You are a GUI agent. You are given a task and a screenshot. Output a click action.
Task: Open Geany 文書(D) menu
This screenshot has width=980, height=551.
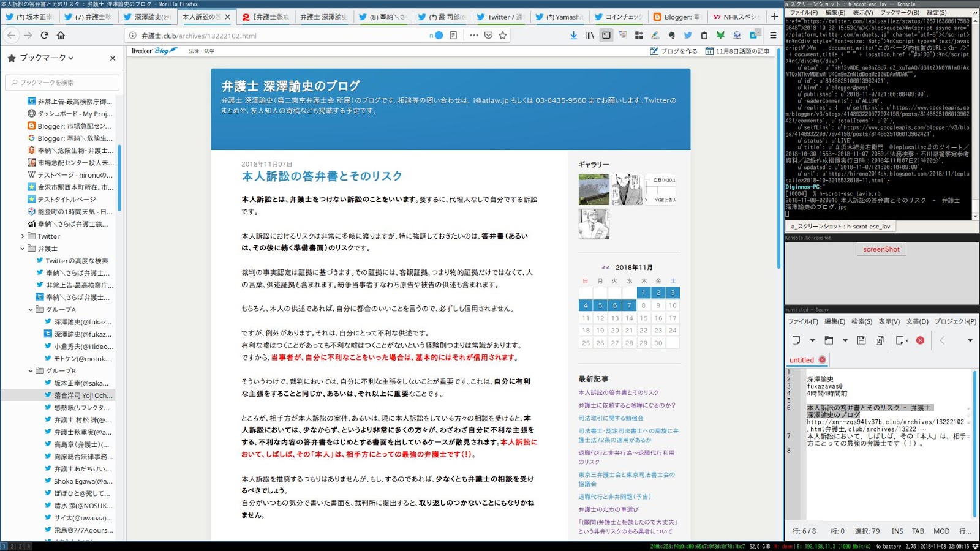917,321
